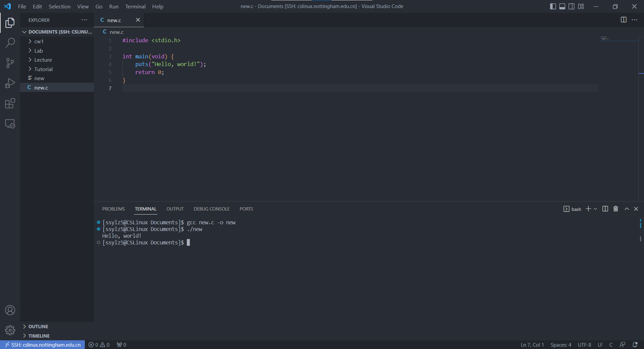644x349 pixels.
Task: Open the Help menu
Action: pos(158,6)
